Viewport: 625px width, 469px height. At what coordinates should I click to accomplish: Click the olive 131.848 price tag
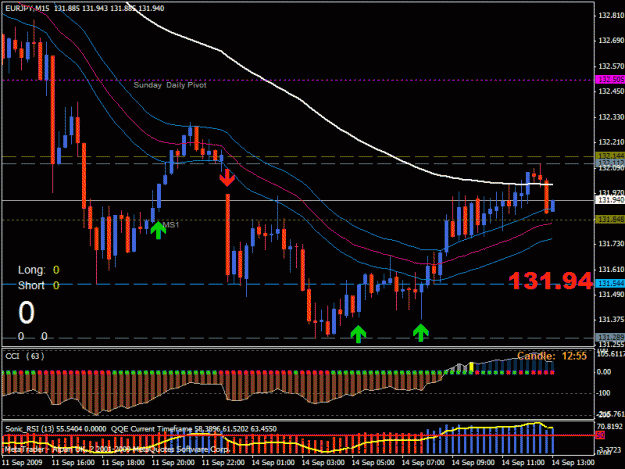point(610,220)
